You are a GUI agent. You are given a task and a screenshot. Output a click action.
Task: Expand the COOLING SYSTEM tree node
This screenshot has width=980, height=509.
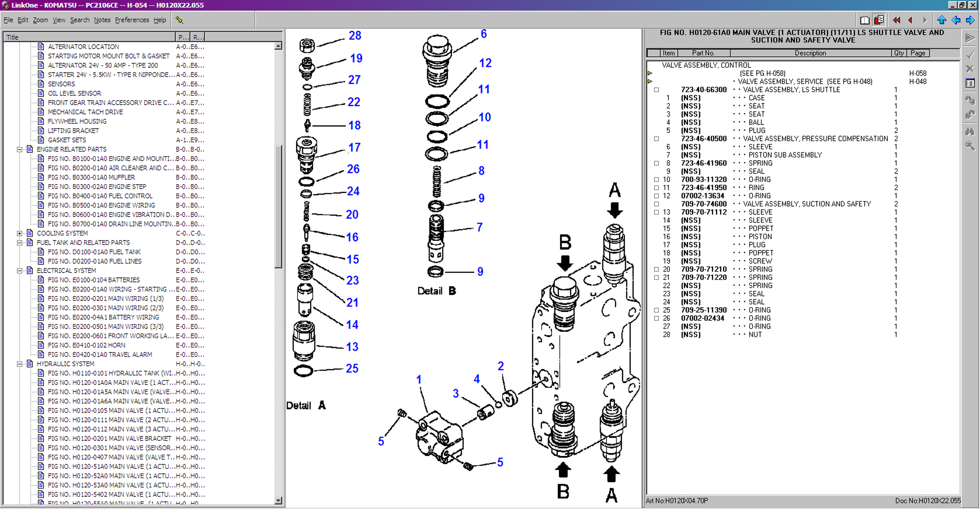click(19, 234)
